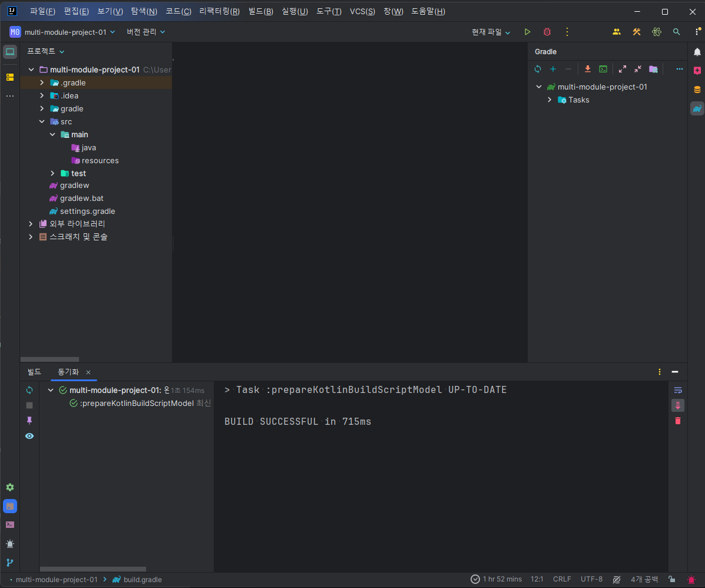Screen dimensions: 705x588
Task: Click the plus icon to link Gradle project
Action: point(553,70)
